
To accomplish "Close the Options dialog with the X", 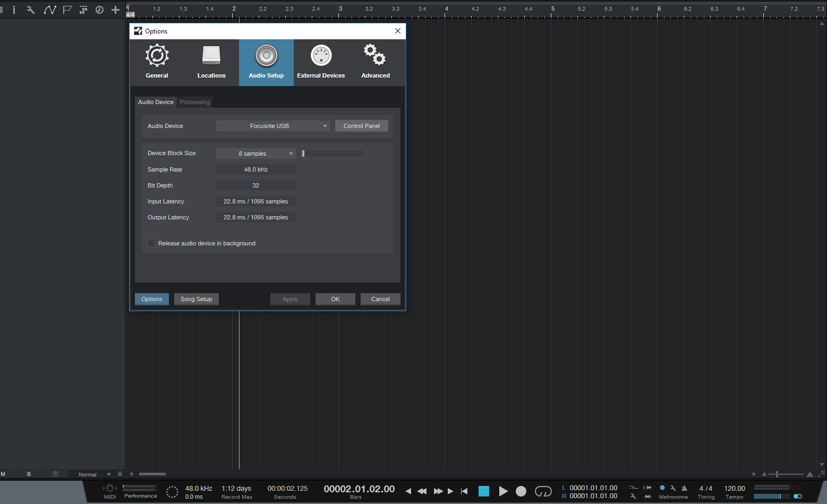I will point(398,31).
